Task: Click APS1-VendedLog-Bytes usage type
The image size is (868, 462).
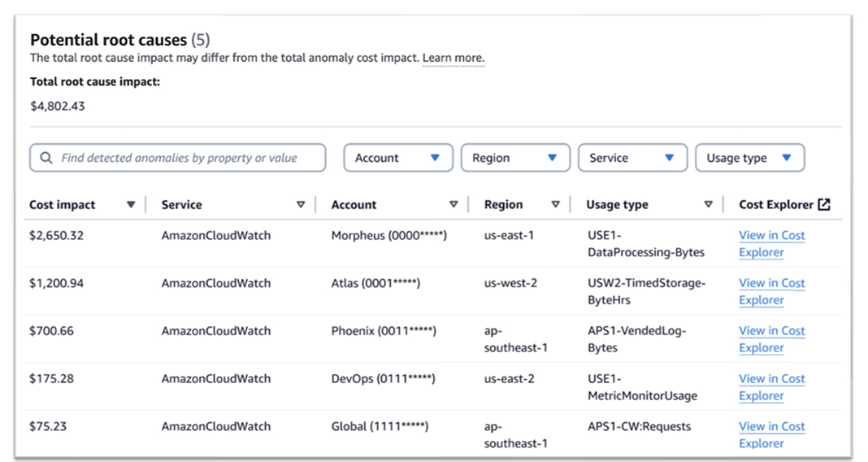Action: (636, 339)
